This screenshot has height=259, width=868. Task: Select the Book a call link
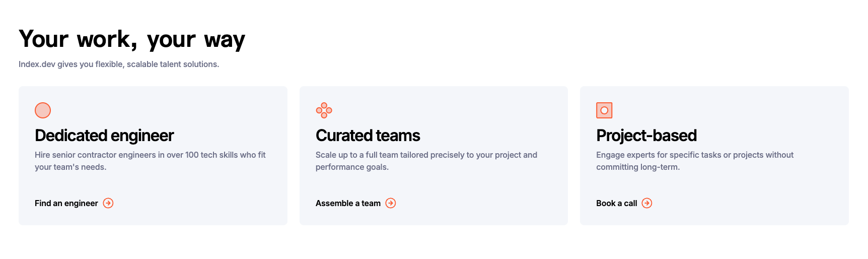coord(616,203)
